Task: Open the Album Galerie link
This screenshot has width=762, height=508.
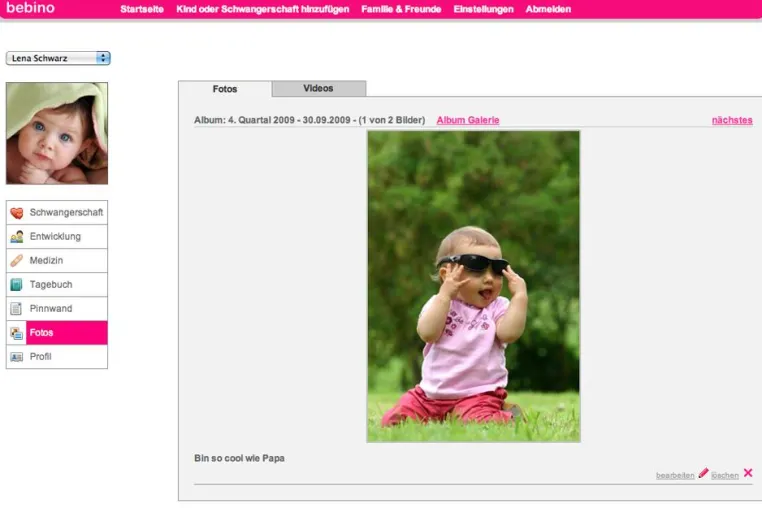Action: 468,120
